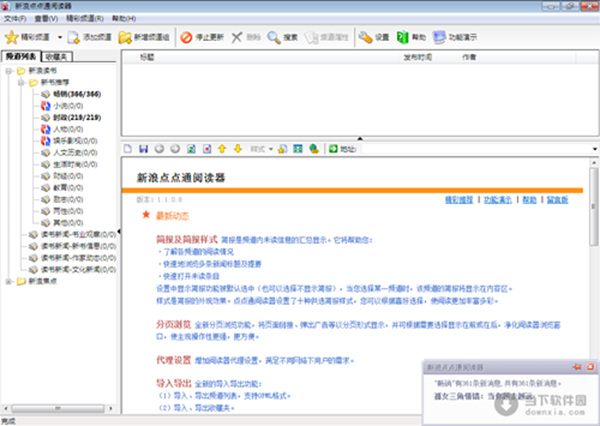Click the 新增频道组 new folder icon
The height and width of the screenshot is (426, 600).
pos(125,37)
